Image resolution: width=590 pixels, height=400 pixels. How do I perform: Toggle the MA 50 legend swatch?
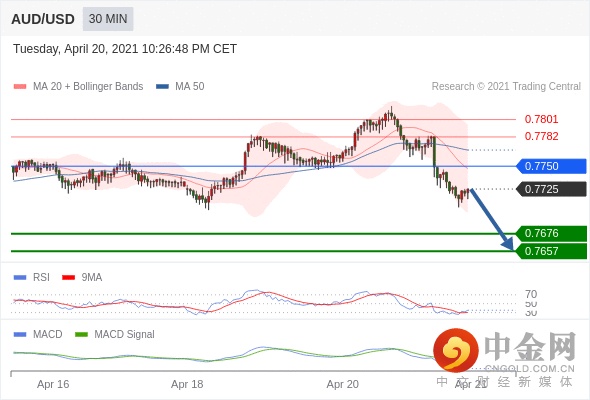pyautogui.click(x=162, y=87)
